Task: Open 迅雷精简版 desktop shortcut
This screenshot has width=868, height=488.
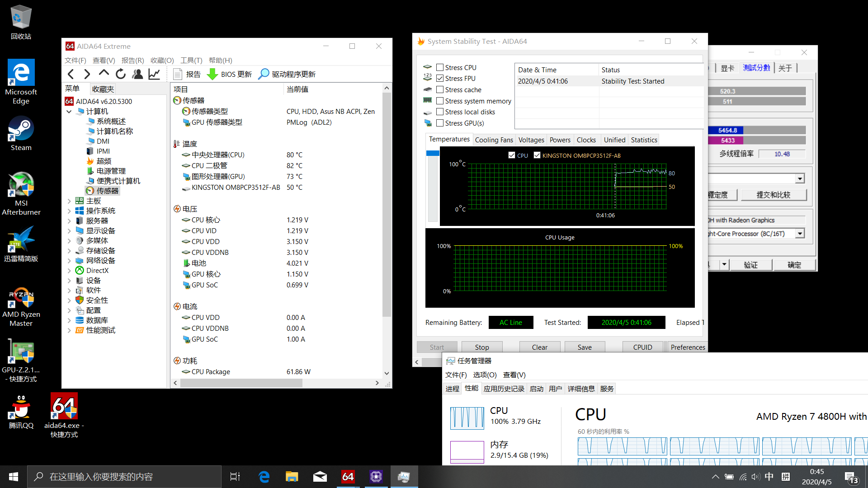Action: click(21, 244)
